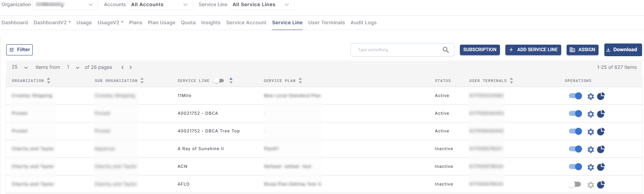Open pie chart icon for 11Mile row
The image size is (644, 194).
[x=601, y=96]
